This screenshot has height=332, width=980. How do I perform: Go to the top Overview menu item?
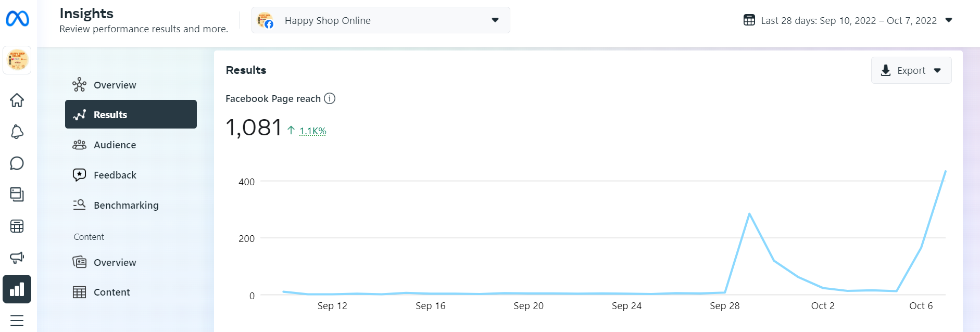pyautogui.click(x=115, y=85)
